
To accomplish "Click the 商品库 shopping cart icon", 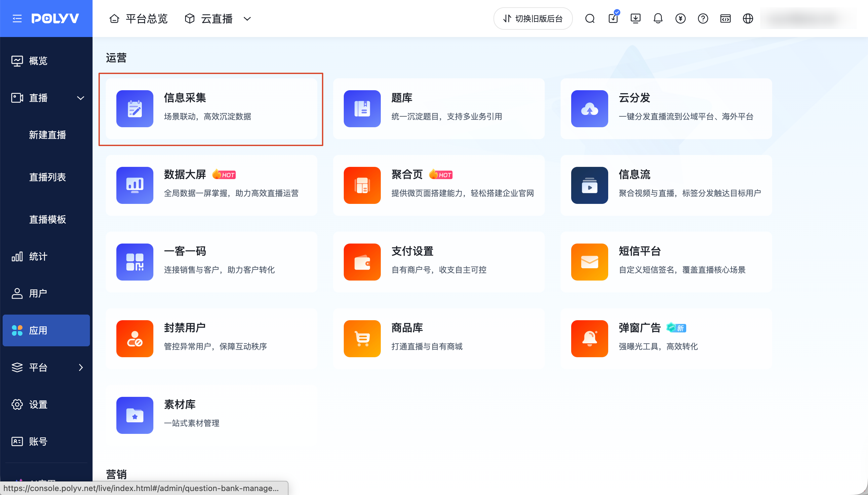I will [x=362, y=339].
